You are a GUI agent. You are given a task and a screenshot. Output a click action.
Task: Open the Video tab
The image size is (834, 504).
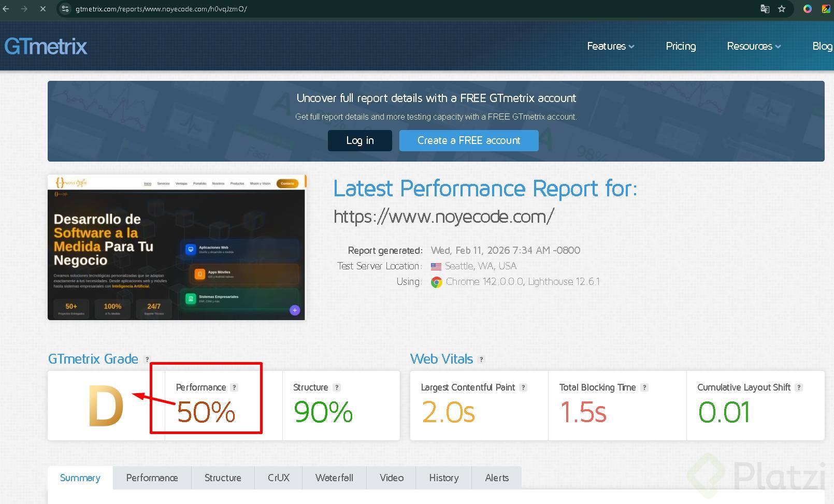point(392,478)
